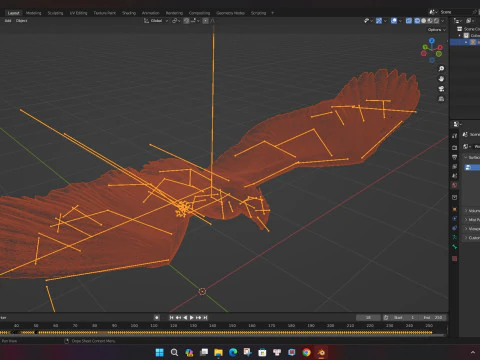Click the pin icon beside the Scene field
Screen dimensions: 480x360
[475, 12]
